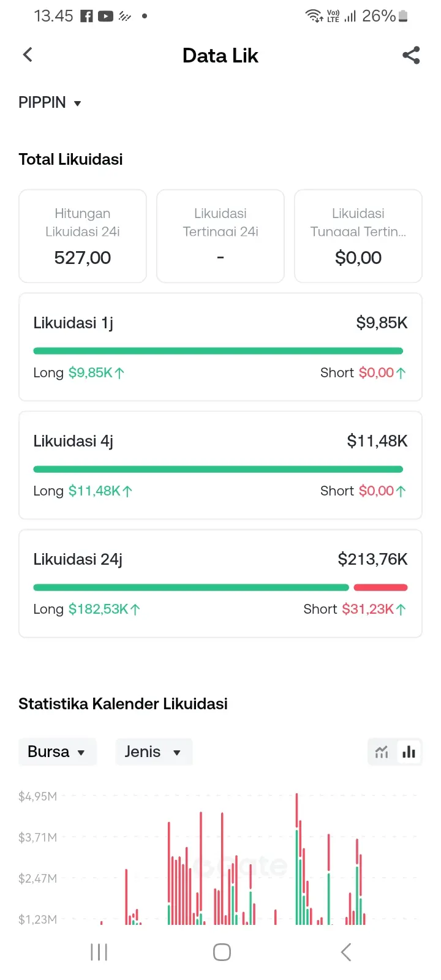Tap the red short portion of 24j bar

pos(380,587)
